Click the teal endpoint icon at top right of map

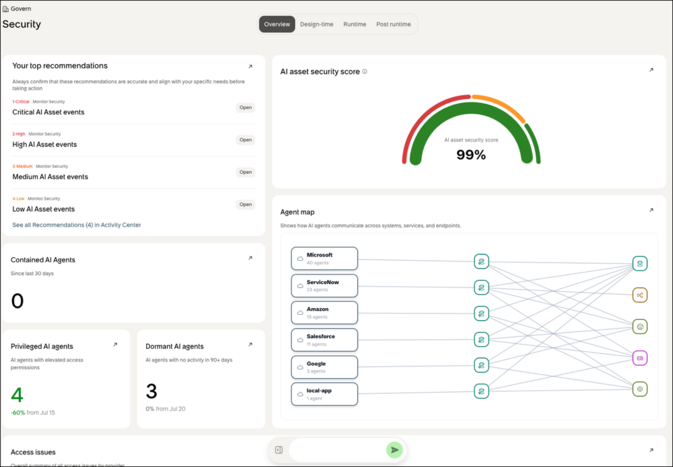coord(640,264)
